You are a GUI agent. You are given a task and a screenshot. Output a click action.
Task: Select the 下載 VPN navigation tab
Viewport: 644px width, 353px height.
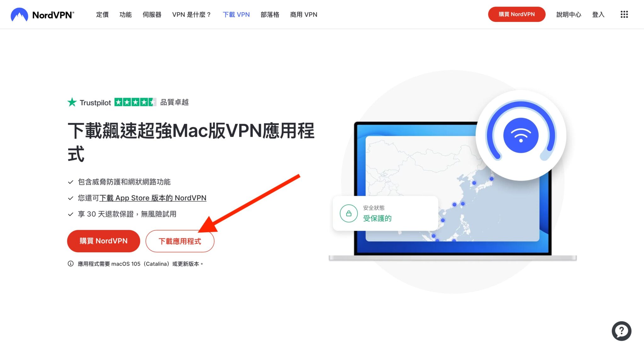[236, 14]
